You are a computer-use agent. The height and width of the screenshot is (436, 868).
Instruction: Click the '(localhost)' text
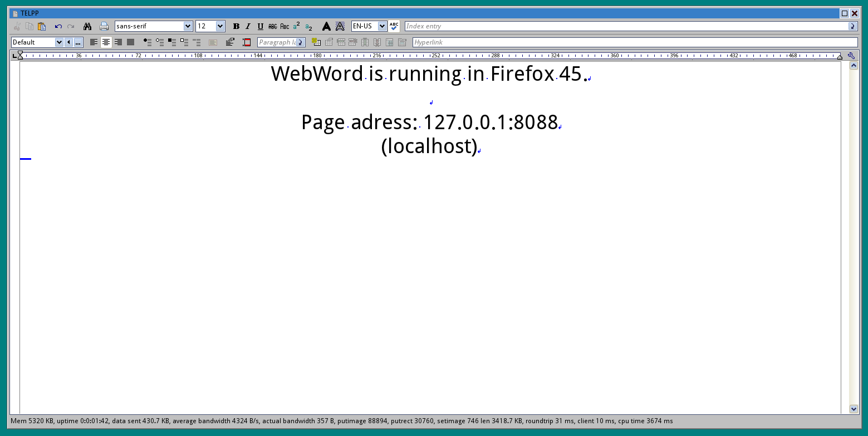point(429,146)
